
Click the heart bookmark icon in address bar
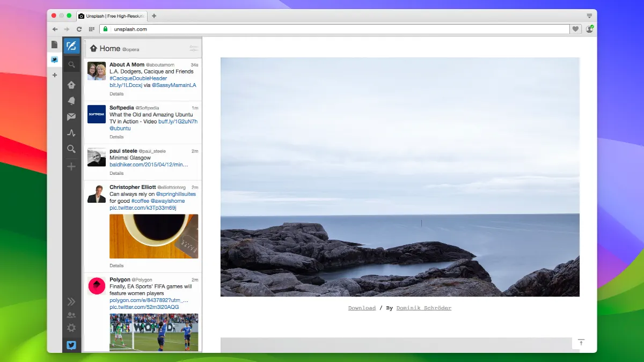[576, 29]
